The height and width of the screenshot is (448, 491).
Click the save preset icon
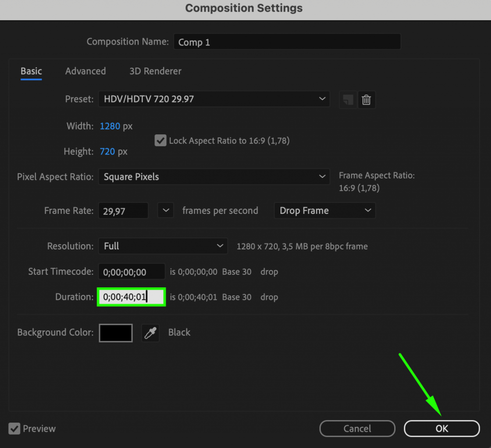pyautogui.click(x=348, y=99)
